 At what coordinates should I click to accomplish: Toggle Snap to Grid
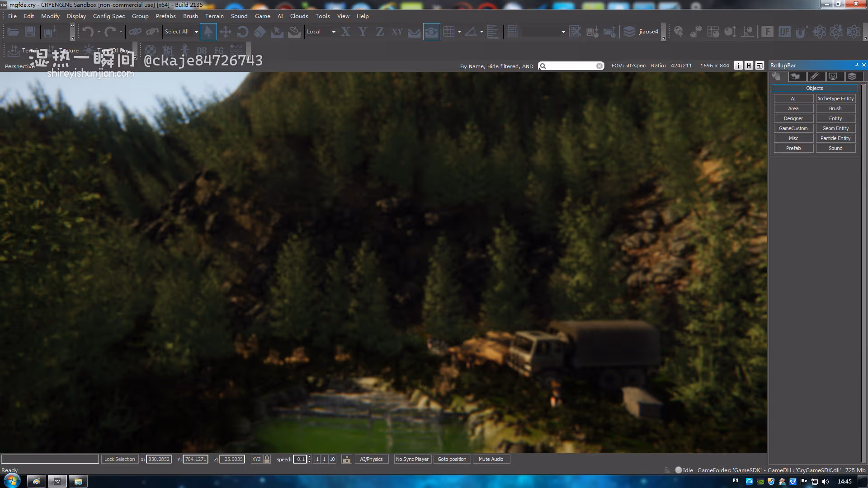[x=448, y=32]
